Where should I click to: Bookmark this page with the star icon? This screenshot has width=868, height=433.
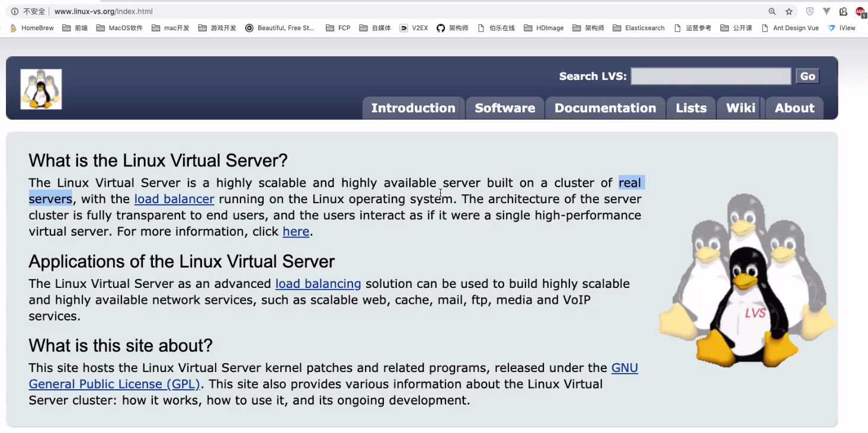point(789,11)
